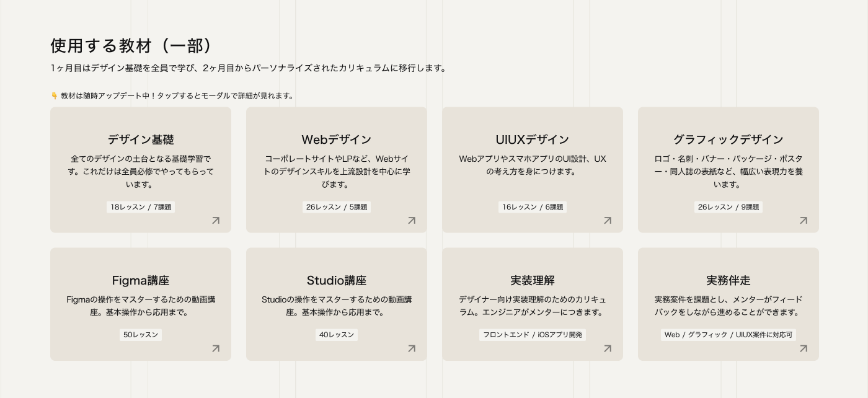Click the UIUXデザイン description about UI設計
Screen dimensions: 868x398
point(533,165)
